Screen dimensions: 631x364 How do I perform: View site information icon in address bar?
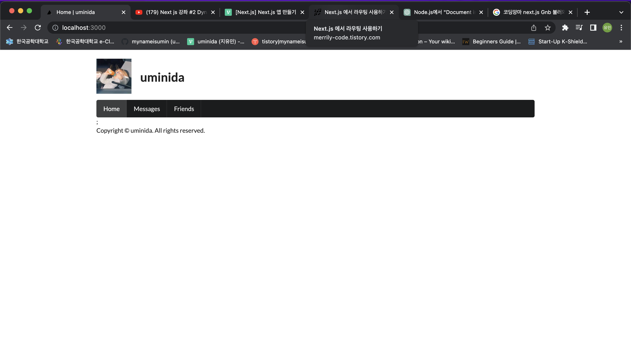[55, 28]
